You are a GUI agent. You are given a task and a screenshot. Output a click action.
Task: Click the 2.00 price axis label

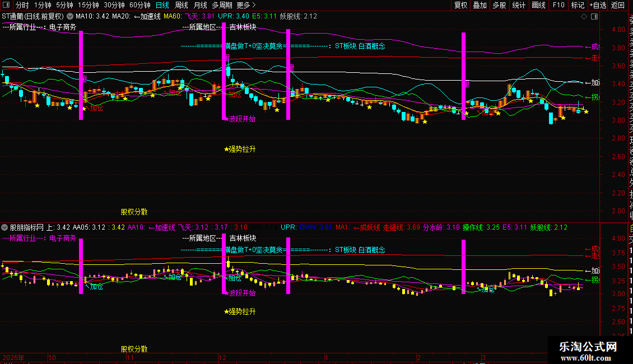[x=618, y=211]
